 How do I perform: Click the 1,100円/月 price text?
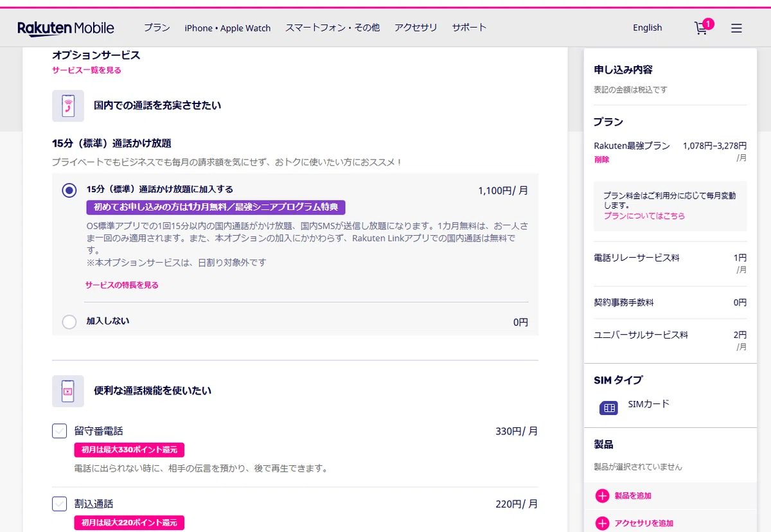[x=503, y=190]
